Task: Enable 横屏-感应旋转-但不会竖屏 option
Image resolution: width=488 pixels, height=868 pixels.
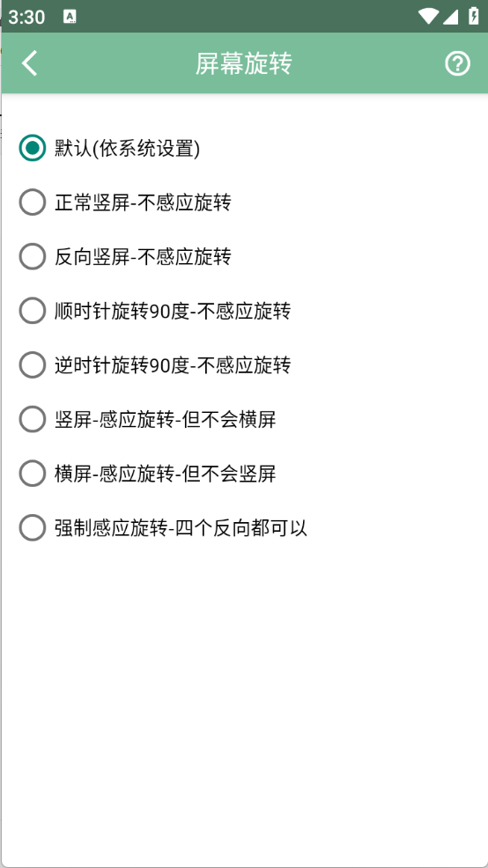Action: click(32, 474)
